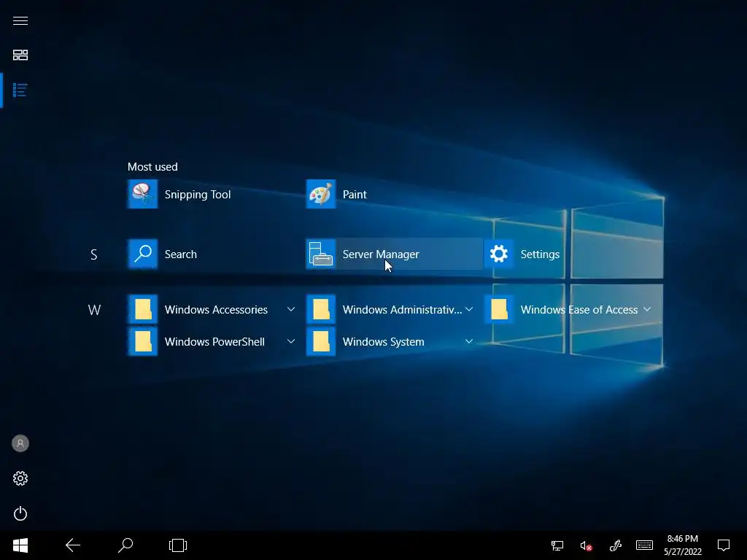Viewport: 747px width, 560px height.
Task: Click the Search app magnifier icon
Action: point(142,254)
